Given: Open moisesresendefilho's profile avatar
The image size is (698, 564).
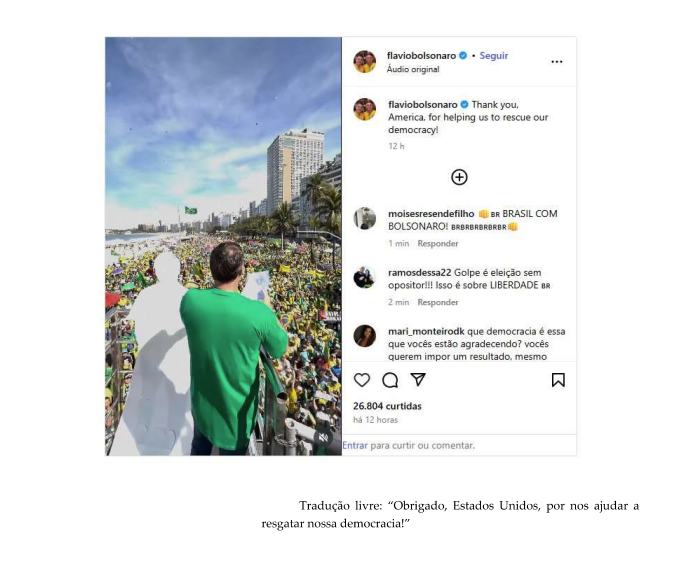Looking at the screenshot, I should [x=365, y=218].
